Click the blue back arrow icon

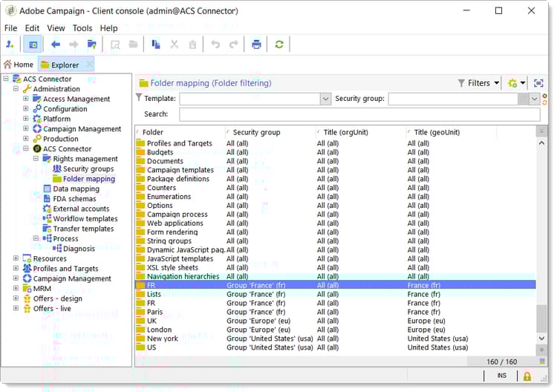click(55, 45)
